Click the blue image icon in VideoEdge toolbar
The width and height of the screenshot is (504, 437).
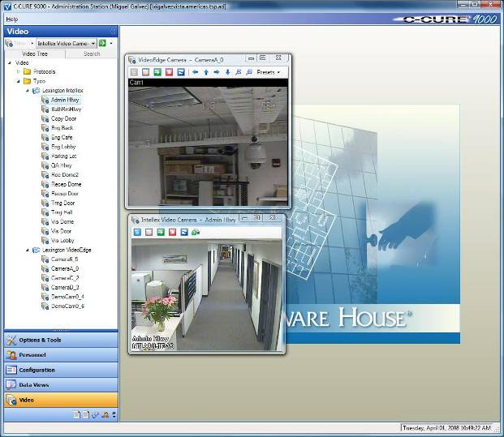coord(181,72)
